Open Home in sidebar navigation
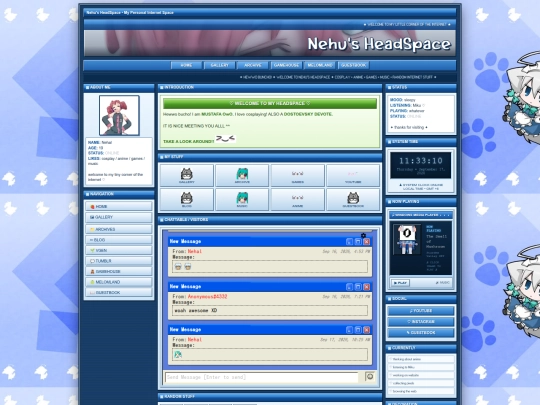Screen dimensions: 540x405 coord(119,206)
